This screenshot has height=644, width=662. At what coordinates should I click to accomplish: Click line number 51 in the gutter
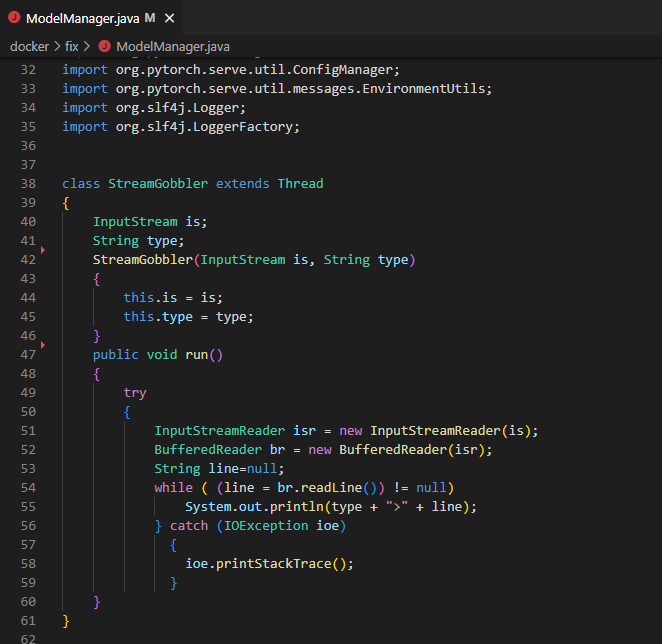(x=28, y=431)
